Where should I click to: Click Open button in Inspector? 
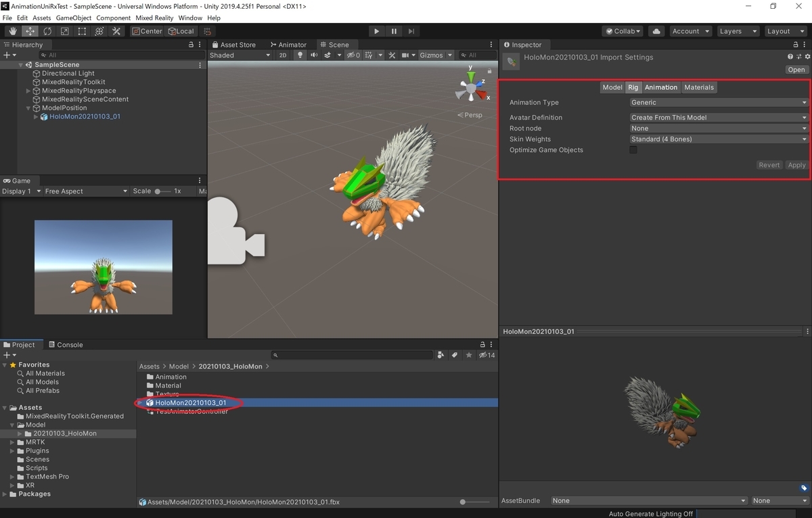click(x=796, y=70)
